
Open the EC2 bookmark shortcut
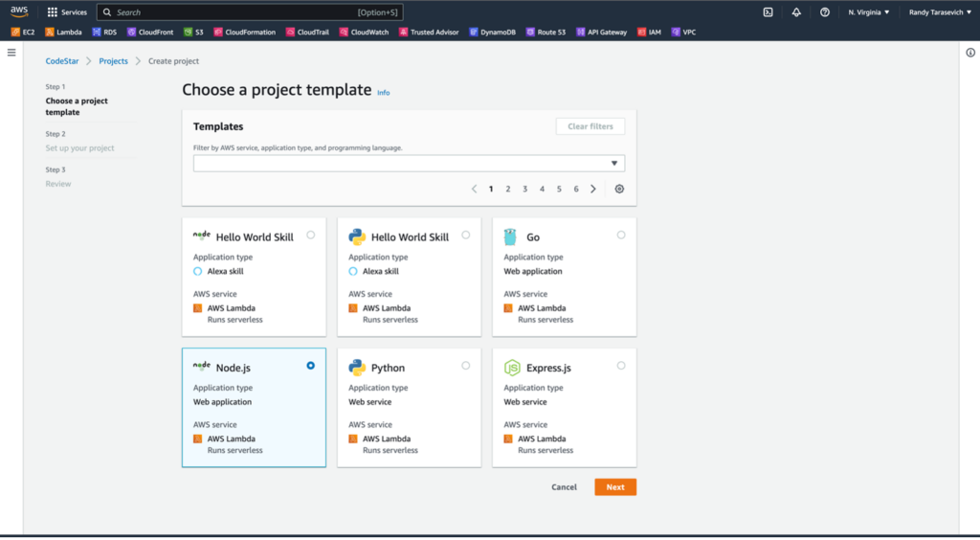[x=23, y=32]
